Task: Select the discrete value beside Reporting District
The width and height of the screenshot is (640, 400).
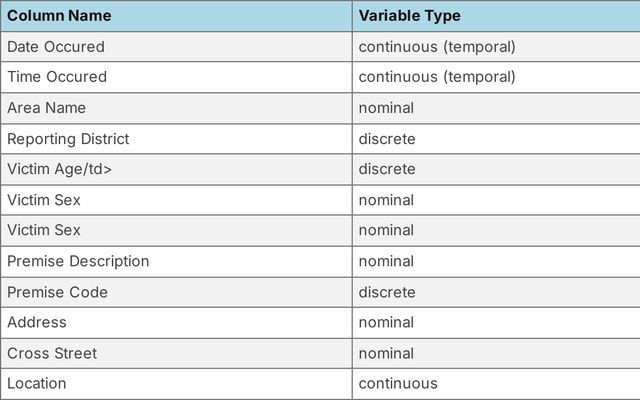Action: [x=387, y=139]
